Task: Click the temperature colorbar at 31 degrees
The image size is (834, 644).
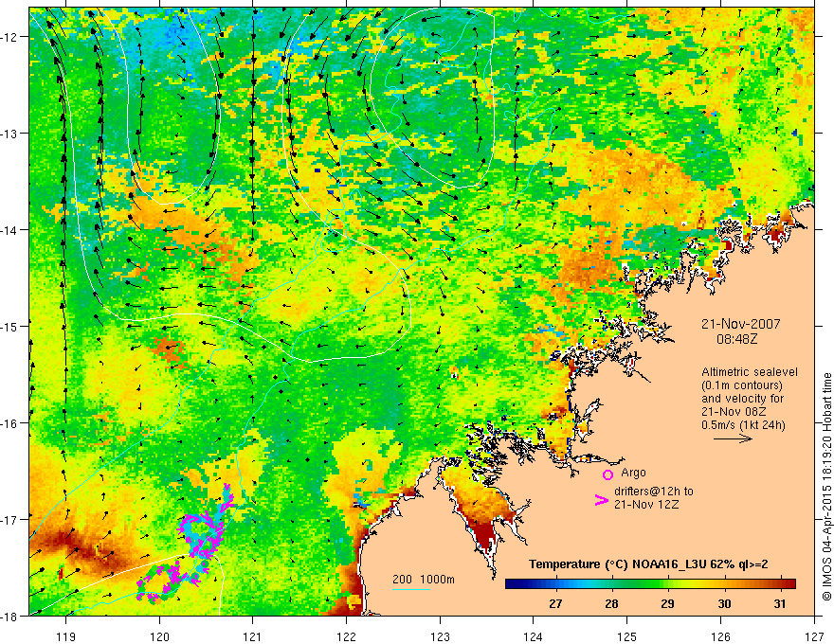Action: 779,583
